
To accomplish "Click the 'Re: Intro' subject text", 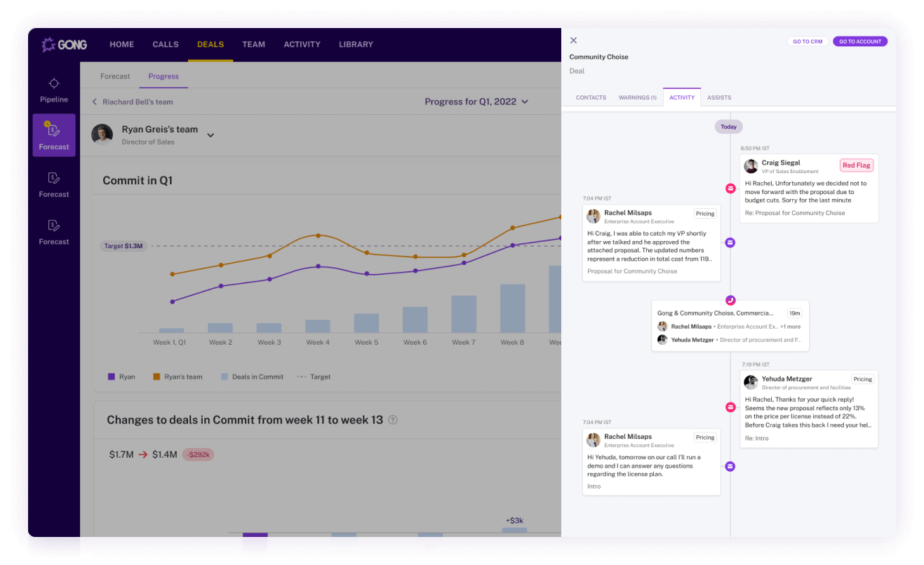I will coord(756,438).
